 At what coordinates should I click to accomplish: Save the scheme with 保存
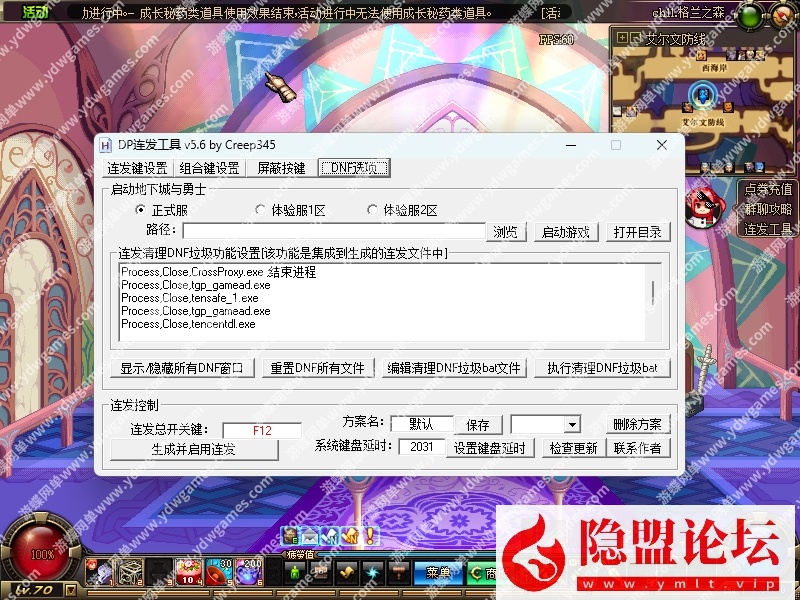coord(478,424)
